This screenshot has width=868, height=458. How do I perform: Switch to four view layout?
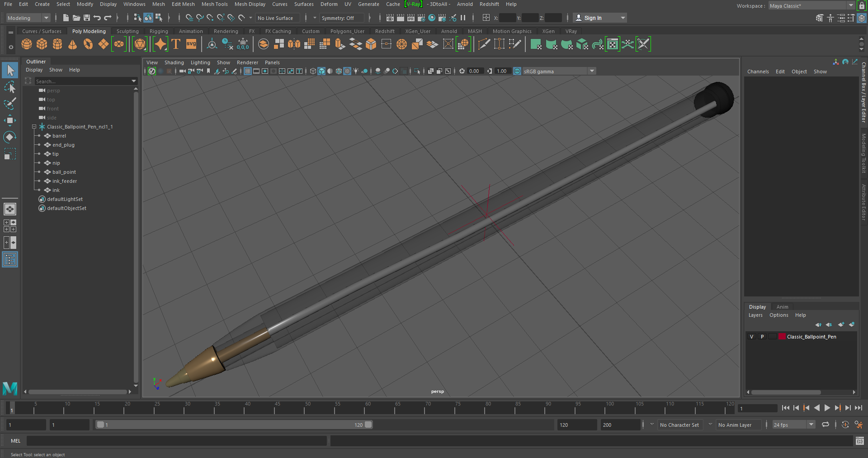pos(10,226)
